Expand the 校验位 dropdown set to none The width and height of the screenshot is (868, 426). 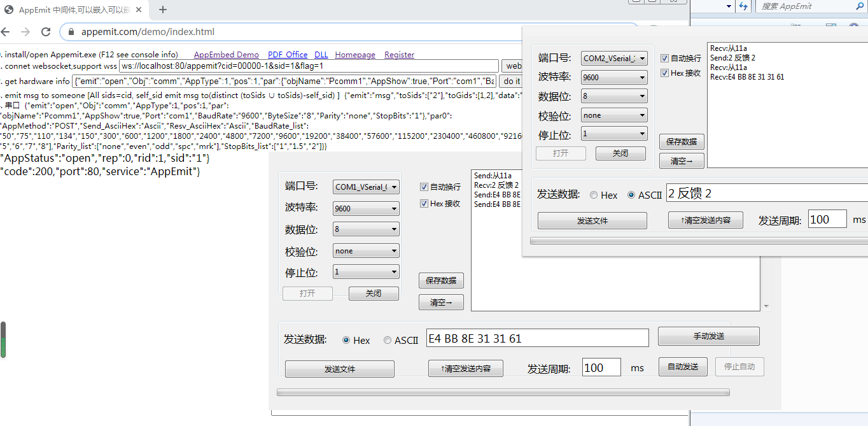(x=366, y=250)
